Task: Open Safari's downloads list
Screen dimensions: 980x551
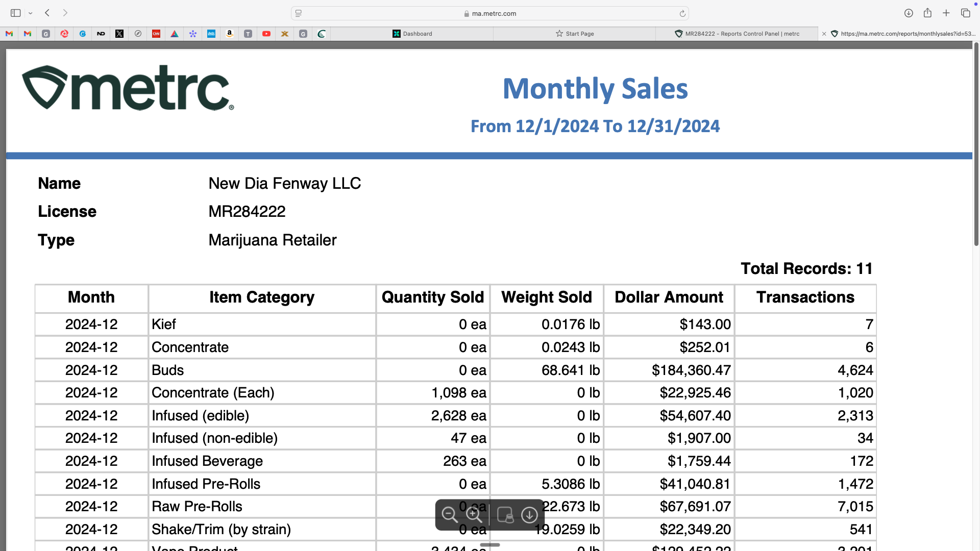Action: point(909,13)
